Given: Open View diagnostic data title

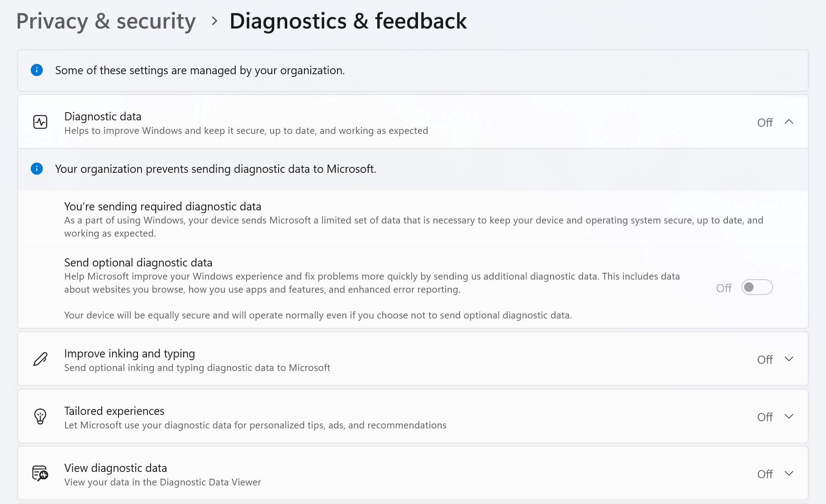Looking at the screenshot, I should 115,468.
